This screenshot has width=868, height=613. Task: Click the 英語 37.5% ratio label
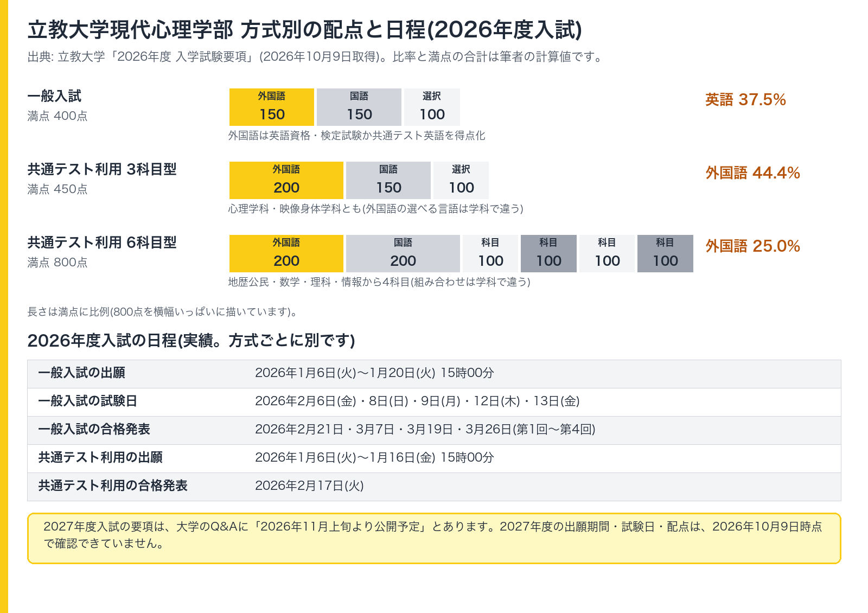(745, 100)
